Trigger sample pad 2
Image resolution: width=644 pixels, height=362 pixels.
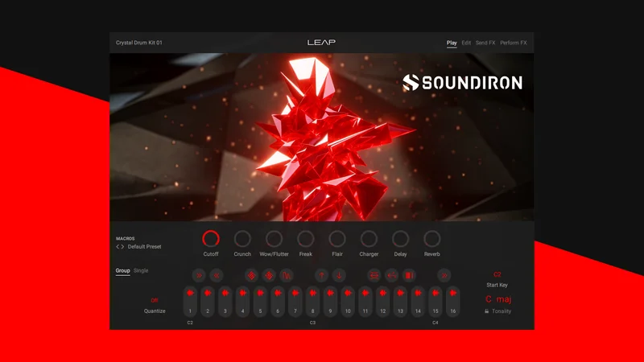(208, 301)
